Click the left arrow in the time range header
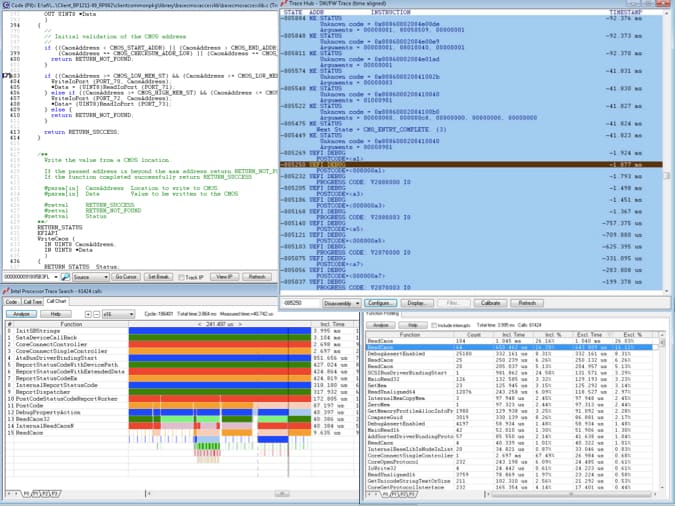This screenshot has height=506, width=675. click(199, 324)
